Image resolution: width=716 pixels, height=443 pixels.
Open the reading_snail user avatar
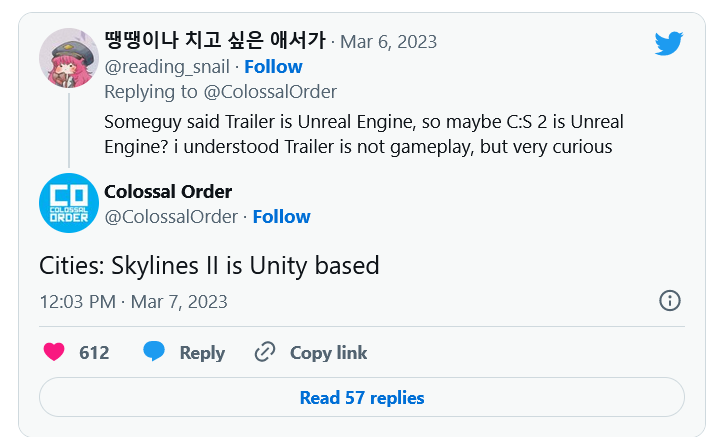[69, 57]
